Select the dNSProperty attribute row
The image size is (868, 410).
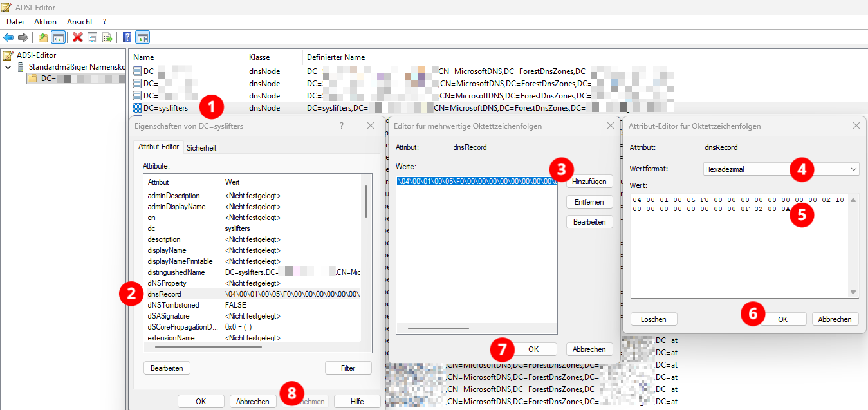tap(253, 283)
